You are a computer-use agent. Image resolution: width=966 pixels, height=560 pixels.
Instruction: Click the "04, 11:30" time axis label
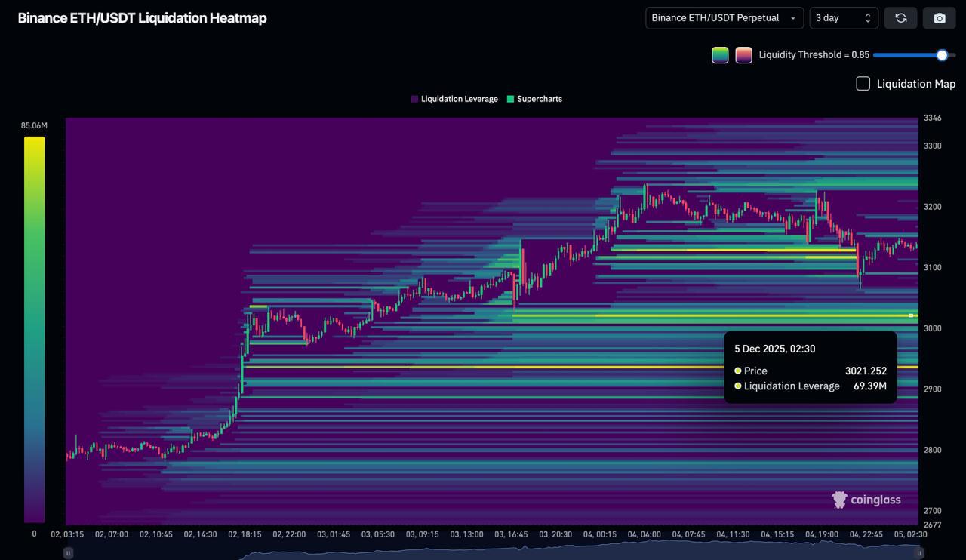coord(734,534)
